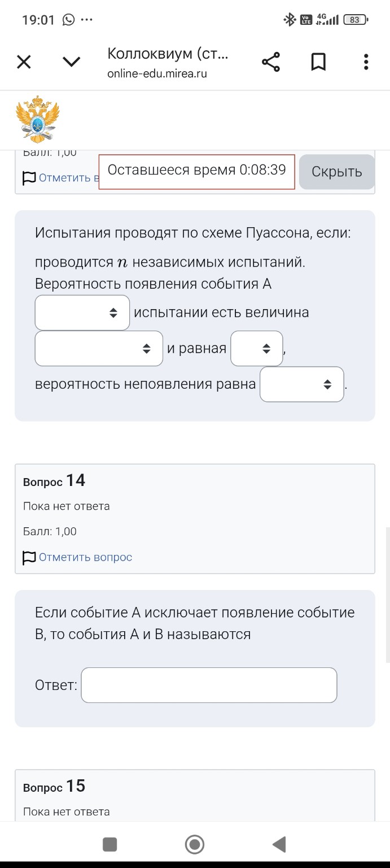Open the empty dropdown before испытании есть величина
This screenshot has width=390, height=868.
(x=82, y=312)
